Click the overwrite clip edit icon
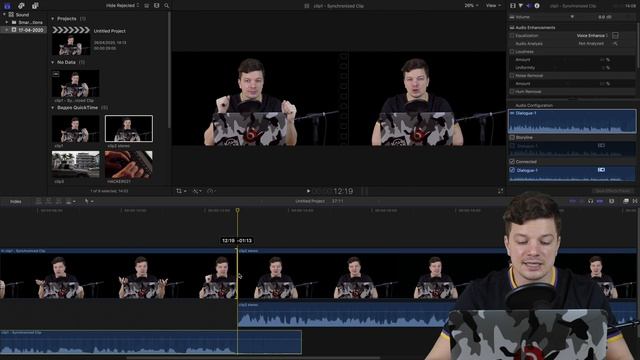 (68, 202)
